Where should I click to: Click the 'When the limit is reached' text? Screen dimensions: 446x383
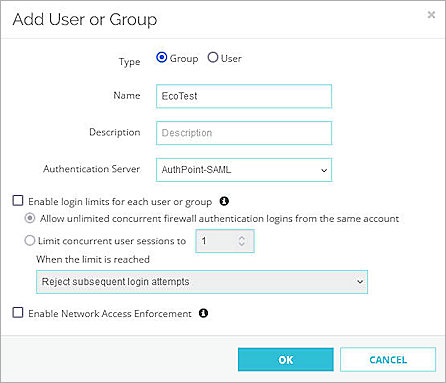coord(93,259)
